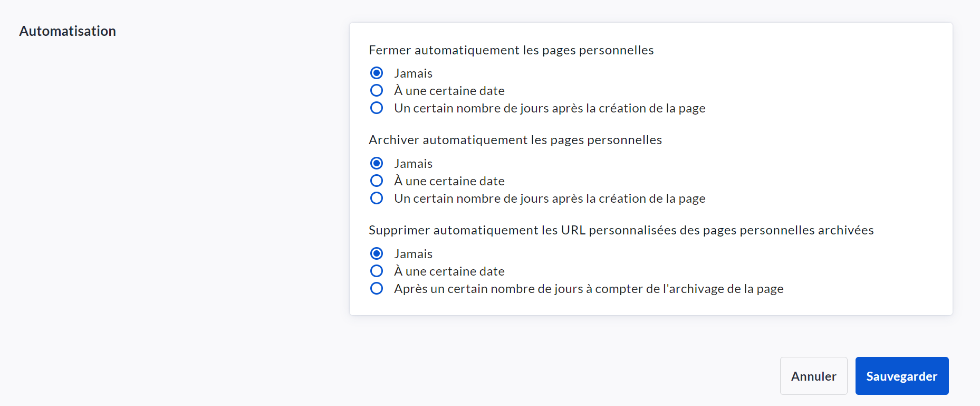
Task: Select days-after-creation radio under Archiver automatiquement
Action: tap(377, 198)
